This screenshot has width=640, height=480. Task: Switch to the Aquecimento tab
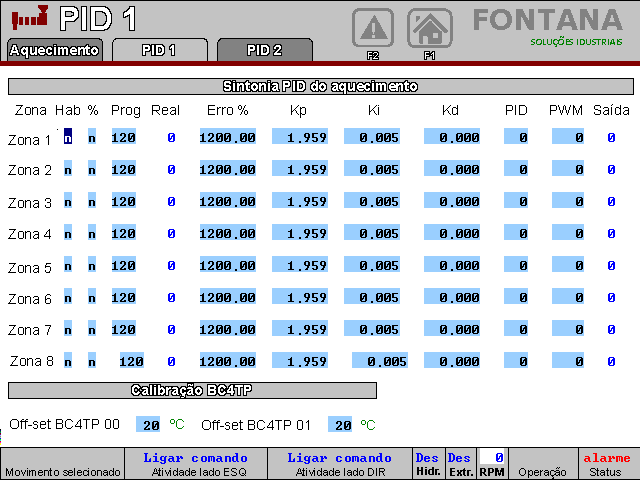pyautogui.click(x=54, y=50)
